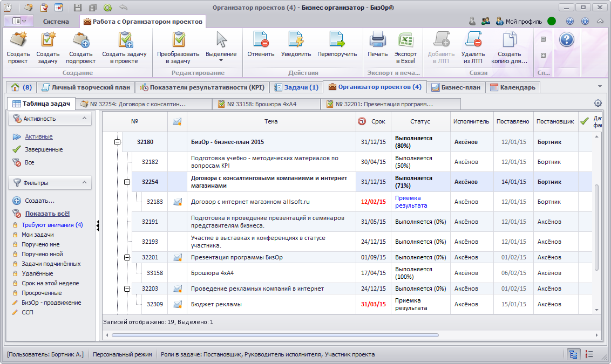Switch to the Календарь tab
611x364 pixels.
512,87
